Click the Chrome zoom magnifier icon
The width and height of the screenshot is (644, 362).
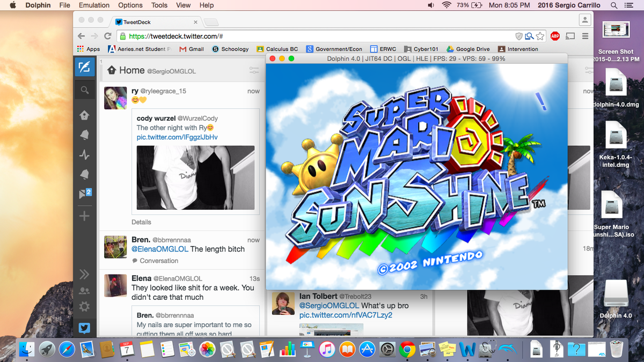[529, 36]
